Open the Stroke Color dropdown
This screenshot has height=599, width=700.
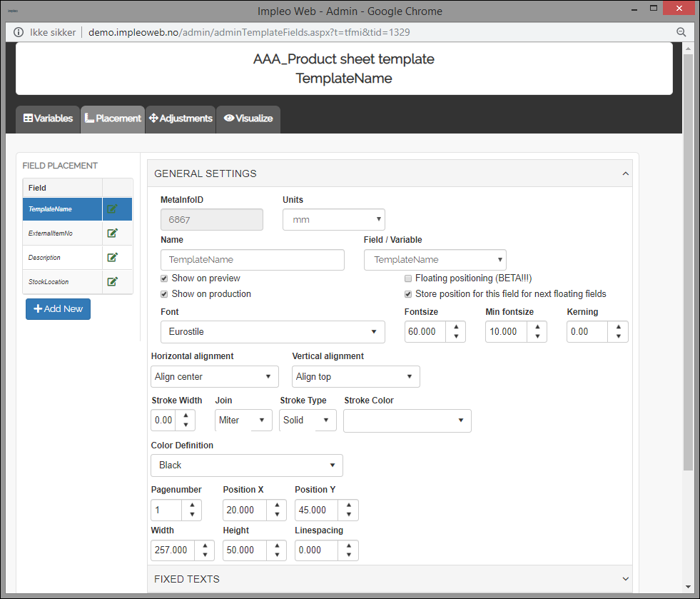407,421
